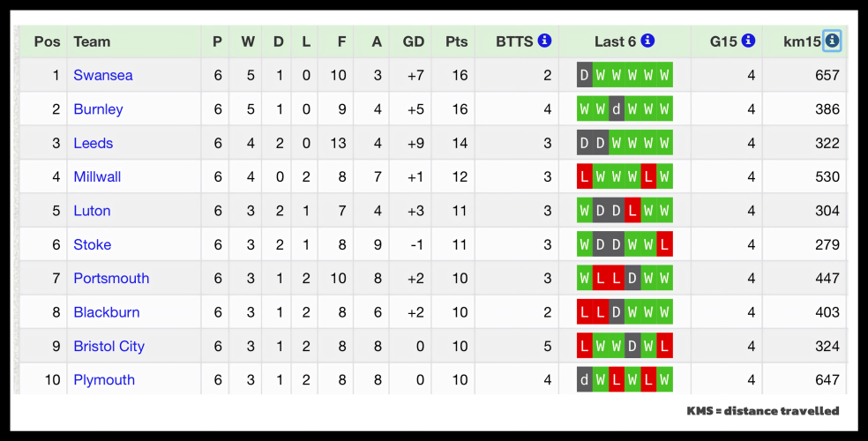Open the Leeds team link
The width and height of the screenshot is (868, 441).
coord(94,143)
